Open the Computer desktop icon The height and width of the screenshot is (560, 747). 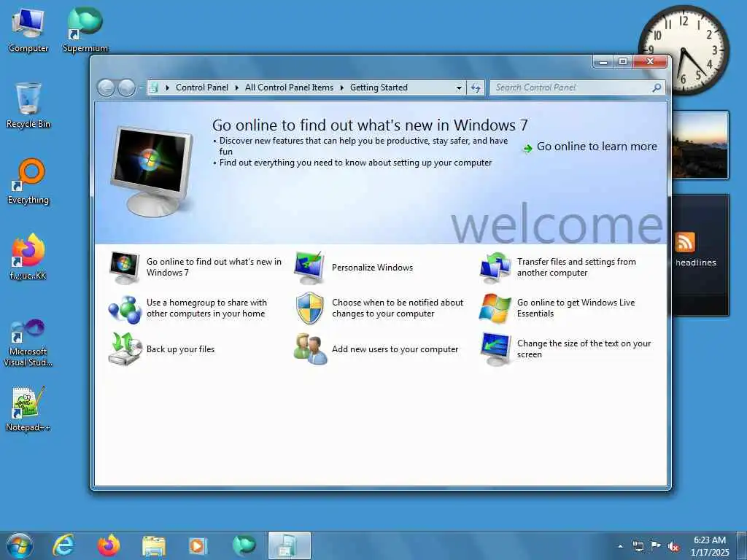[x=28, y=31]
